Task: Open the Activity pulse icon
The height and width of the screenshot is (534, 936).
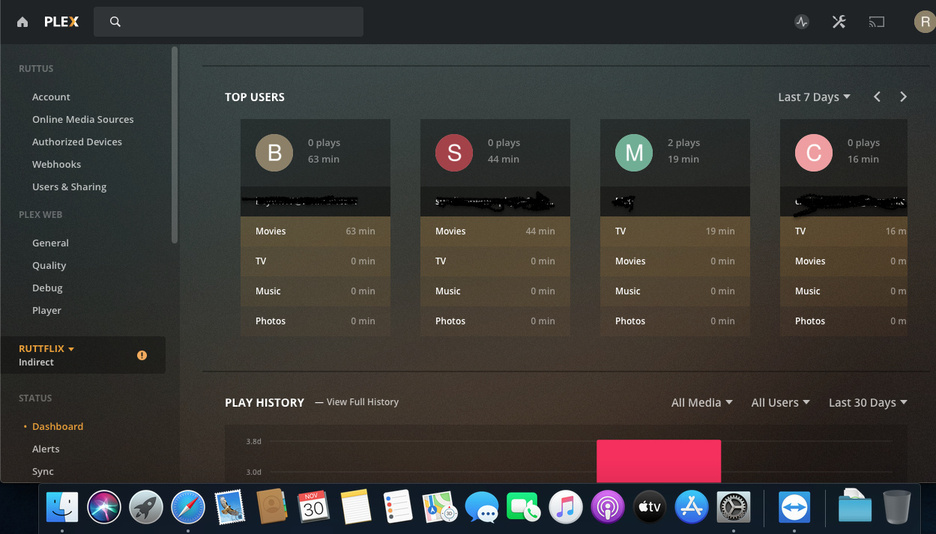Action: point(802,22)
